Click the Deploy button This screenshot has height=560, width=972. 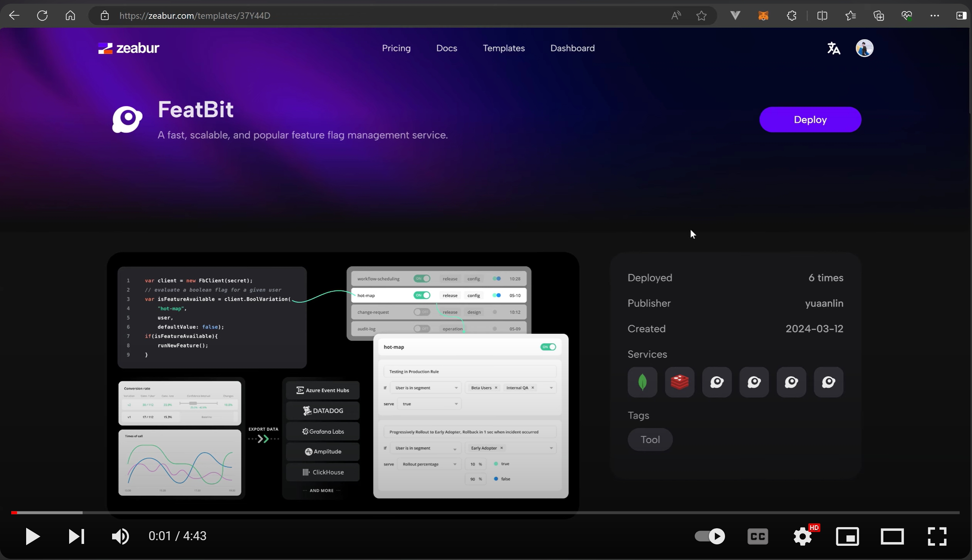(810, 120)
